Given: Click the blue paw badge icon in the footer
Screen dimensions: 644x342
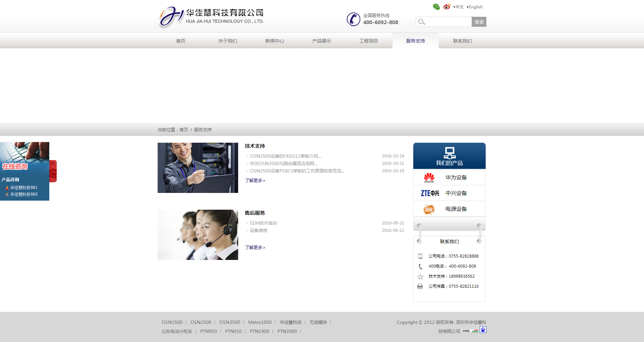Looking at the screenshot, I should click(x=483, y=330).
